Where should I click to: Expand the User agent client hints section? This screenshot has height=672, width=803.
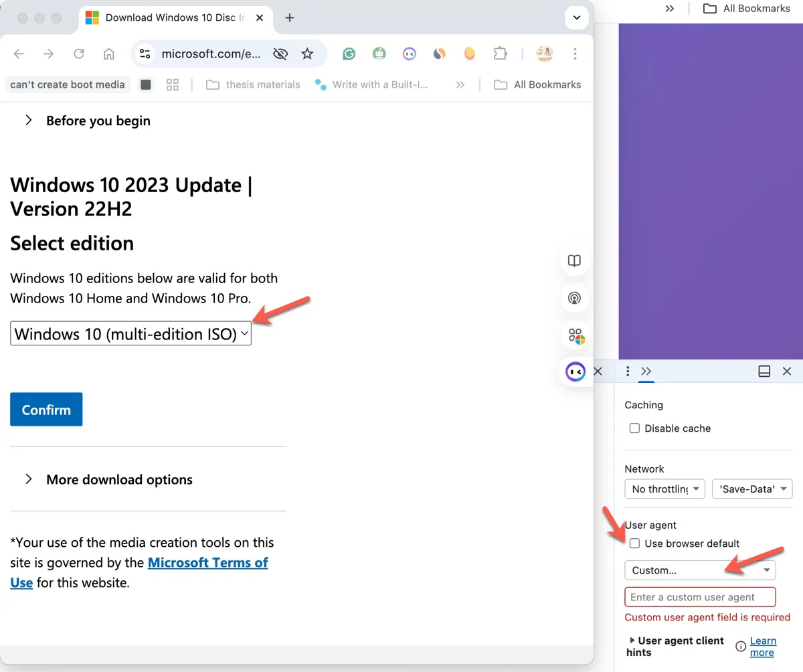click(x=632, y=640)
